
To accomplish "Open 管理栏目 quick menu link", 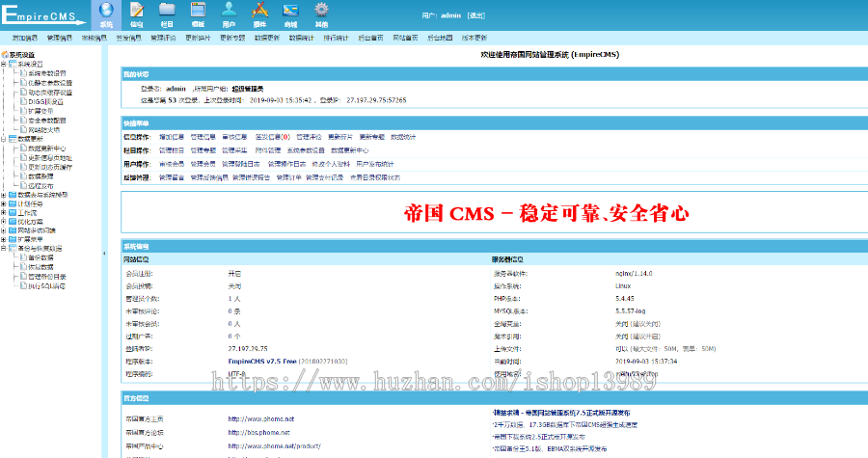I will [172, 150].
